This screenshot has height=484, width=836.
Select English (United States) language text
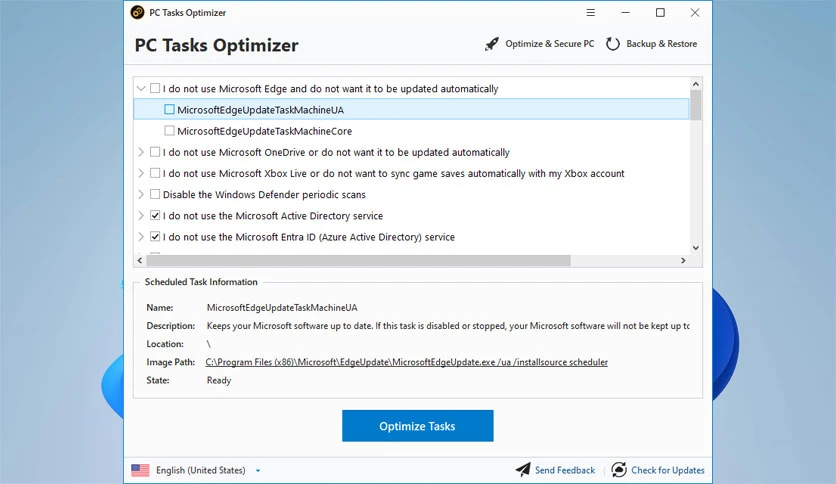click(x=200, y=470)
